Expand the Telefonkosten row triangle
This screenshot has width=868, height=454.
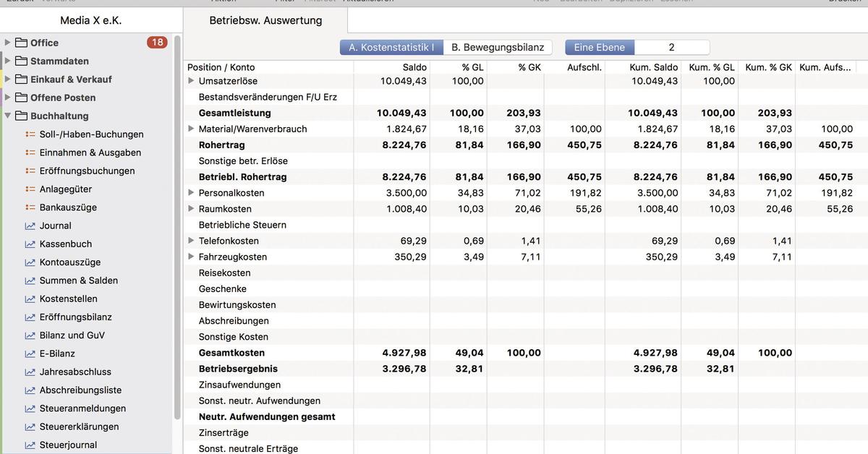click(191, 241)
